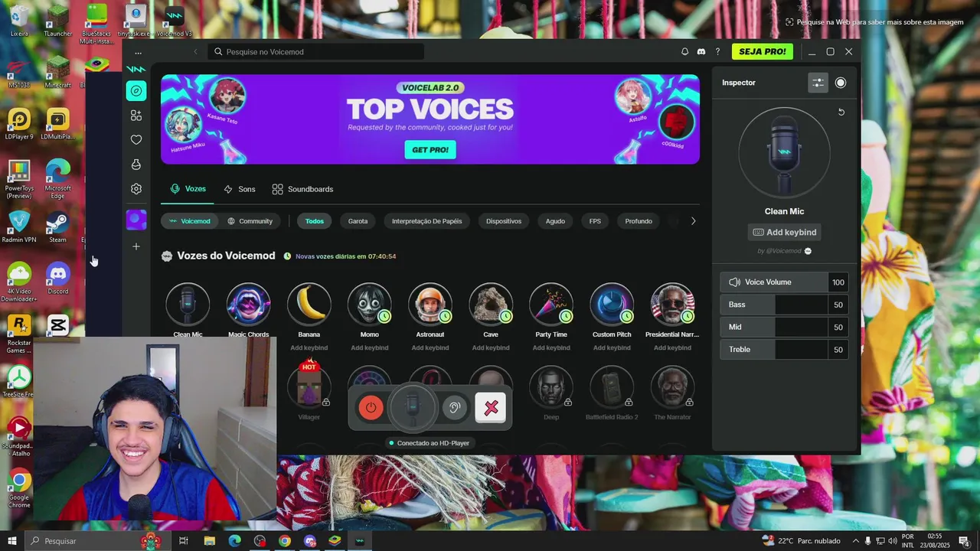Filter voices by Profundo
Viewport: 980px width, 551px height.
tap(639, 221)
